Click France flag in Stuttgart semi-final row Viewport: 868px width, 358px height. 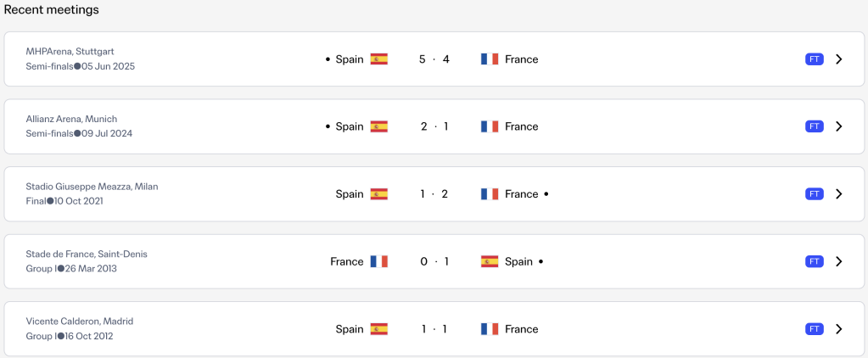point(490,59)
